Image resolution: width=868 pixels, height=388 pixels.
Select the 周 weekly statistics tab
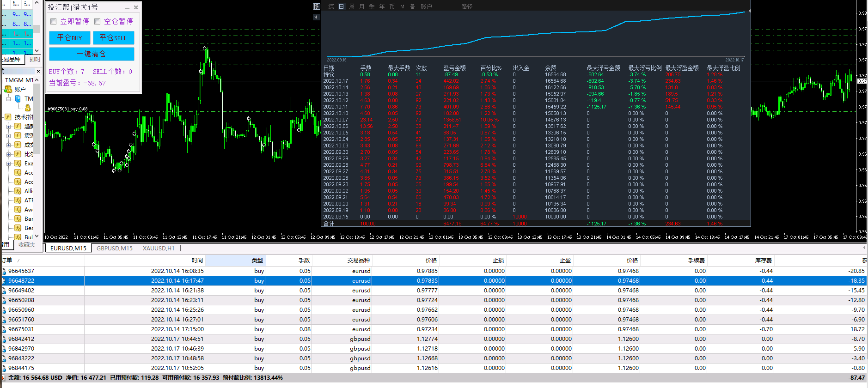(351, 6)
